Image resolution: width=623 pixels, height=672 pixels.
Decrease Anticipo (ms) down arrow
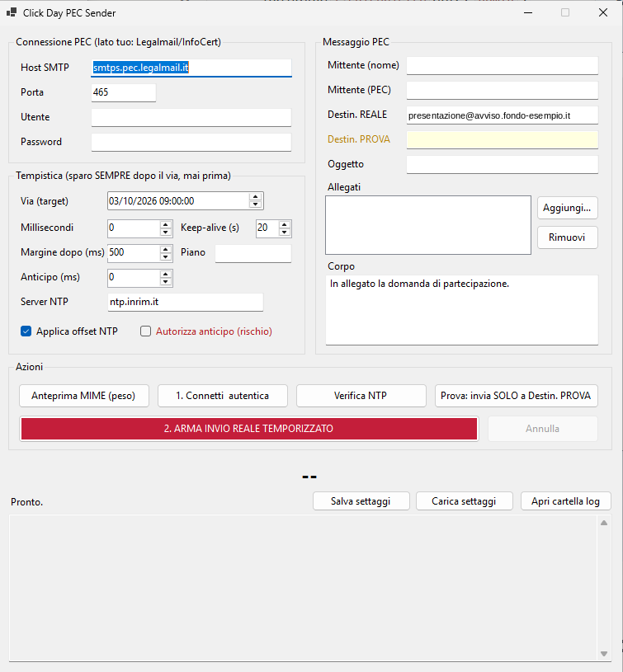click(x=166, y=281)
